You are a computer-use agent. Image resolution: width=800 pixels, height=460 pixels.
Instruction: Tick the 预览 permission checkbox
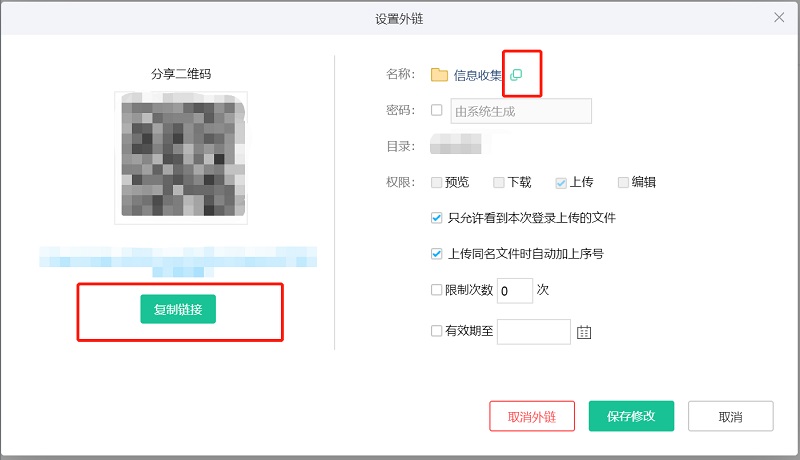coord(436,183)
